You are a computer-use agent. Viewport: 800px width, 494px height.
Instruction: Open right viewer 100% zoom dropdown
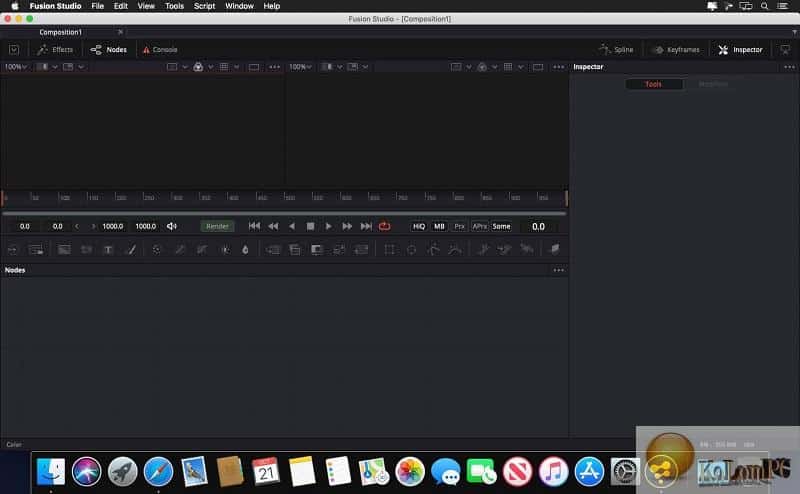point(300,67)
